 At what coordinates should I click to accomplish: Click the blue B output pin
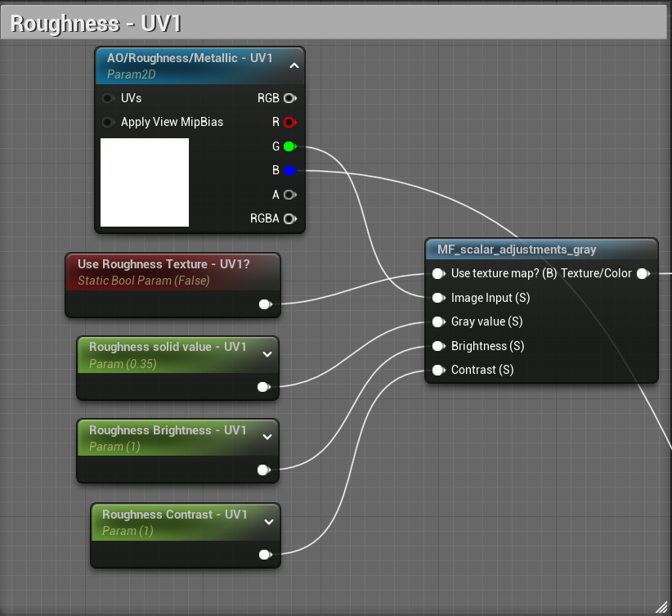point(290,170)
